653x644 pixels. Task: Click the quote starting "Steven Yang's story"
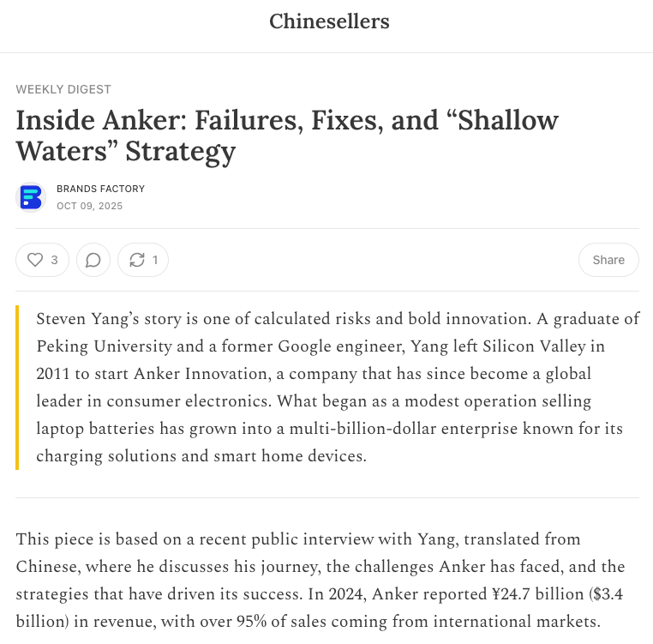coord(334,388)
